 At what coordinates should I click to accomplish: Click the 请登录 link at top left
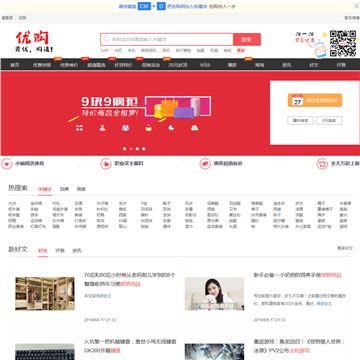7,18
